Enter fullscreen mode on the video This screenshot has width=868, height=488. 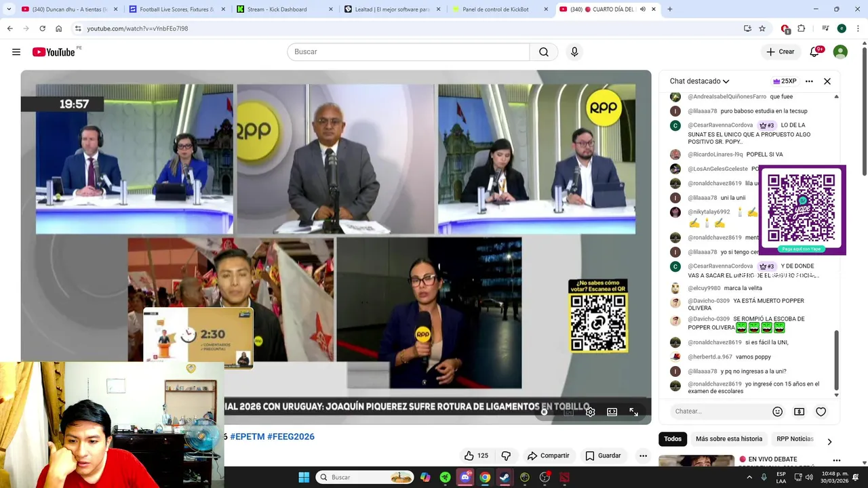click(633, 411)
